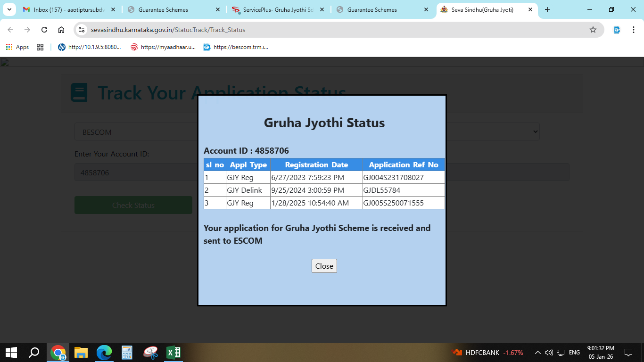The width and height of the screenshot is (644, 362).
Task: Open the taskbar clock and calendar
Action: (601, 352)
